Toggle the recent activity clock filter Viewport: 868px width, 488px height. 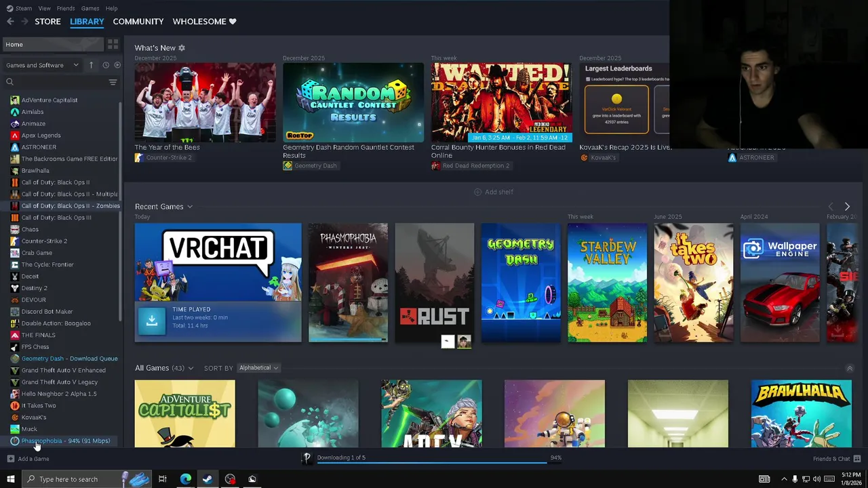[x=106, y=65]
